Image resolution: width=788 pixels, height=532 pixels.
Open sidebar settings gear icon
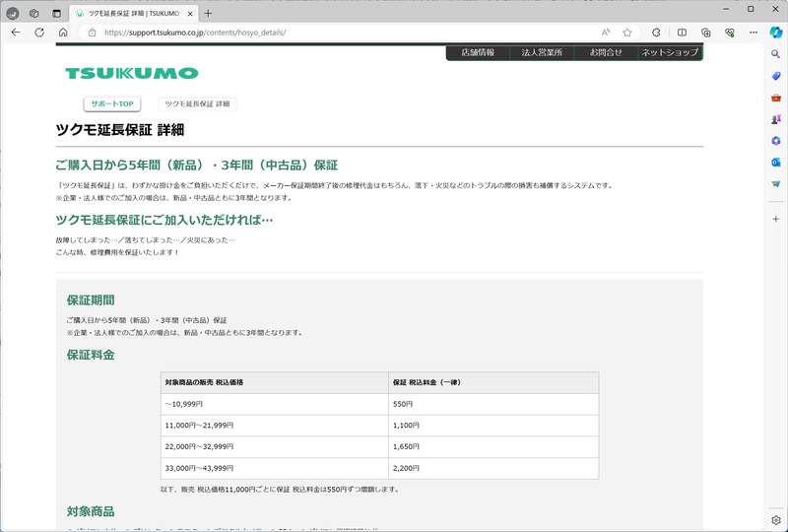click(776, 520)
